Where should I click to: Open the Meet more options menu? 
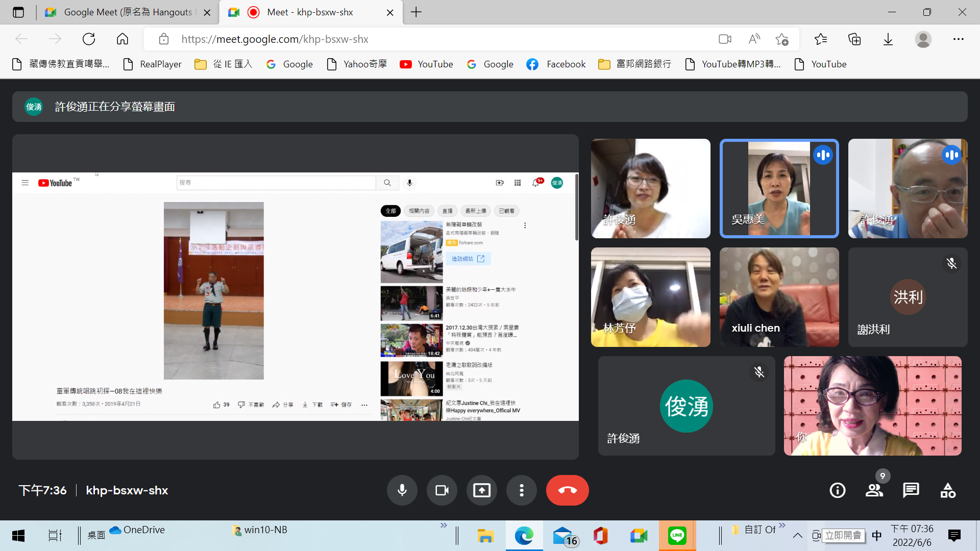tap(521, 490)
